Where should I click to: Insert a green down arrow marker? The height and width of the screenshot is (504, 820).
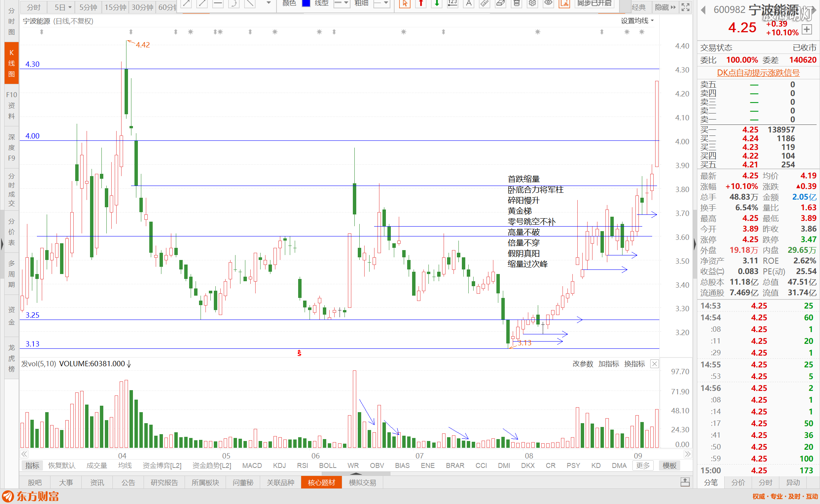pos(437,4)
